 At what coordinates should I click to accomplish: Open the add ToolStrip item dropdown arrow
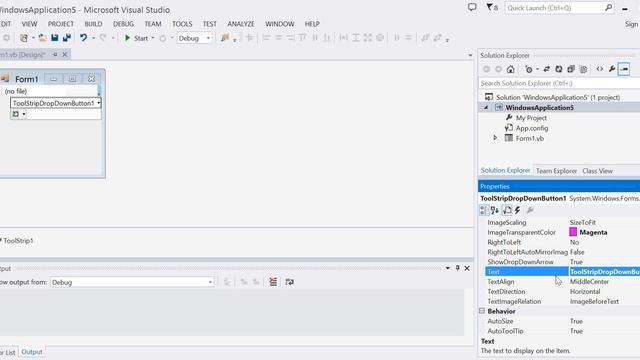coord(24,114)
